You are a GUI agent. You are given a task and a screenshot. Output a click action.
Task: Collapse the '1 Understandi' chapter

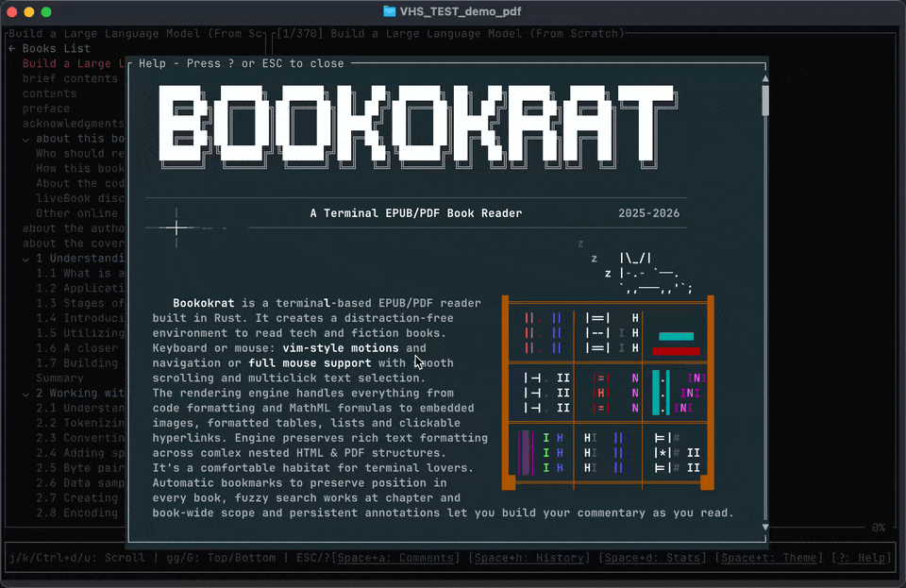pos(26,260)
